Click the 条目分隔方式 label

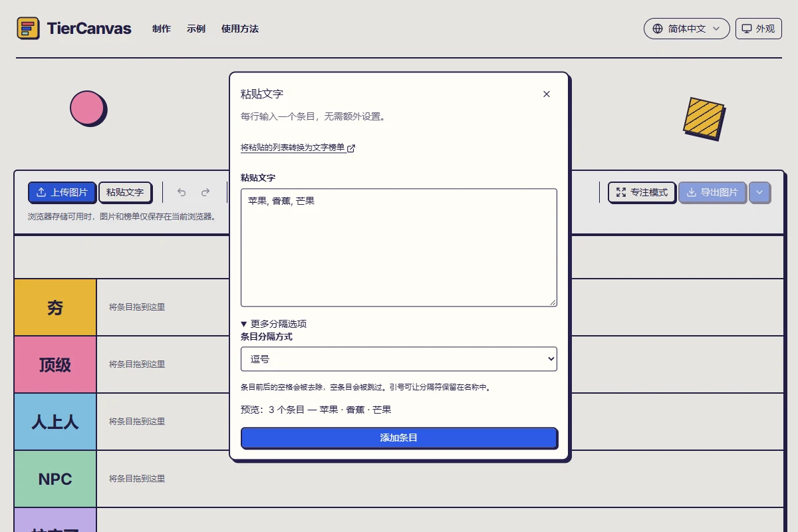(x=267, y=336)
